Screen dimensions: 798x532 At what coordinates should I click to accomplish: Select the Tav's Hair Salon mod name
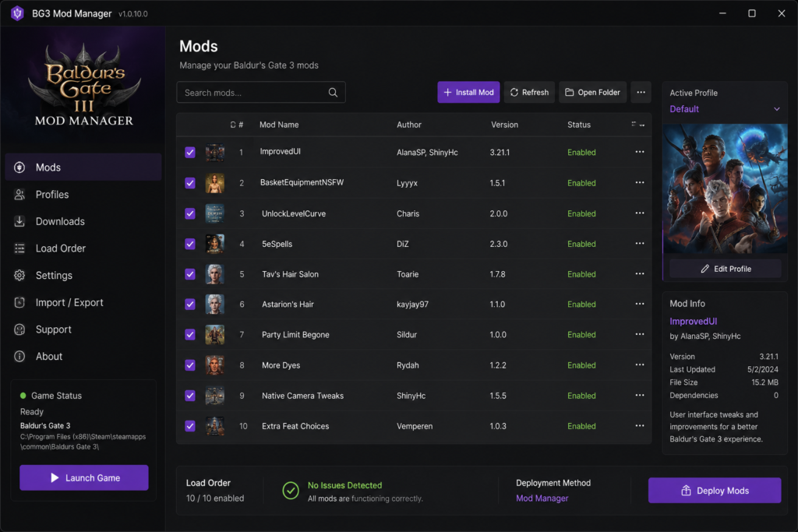(x=290, y=274)
